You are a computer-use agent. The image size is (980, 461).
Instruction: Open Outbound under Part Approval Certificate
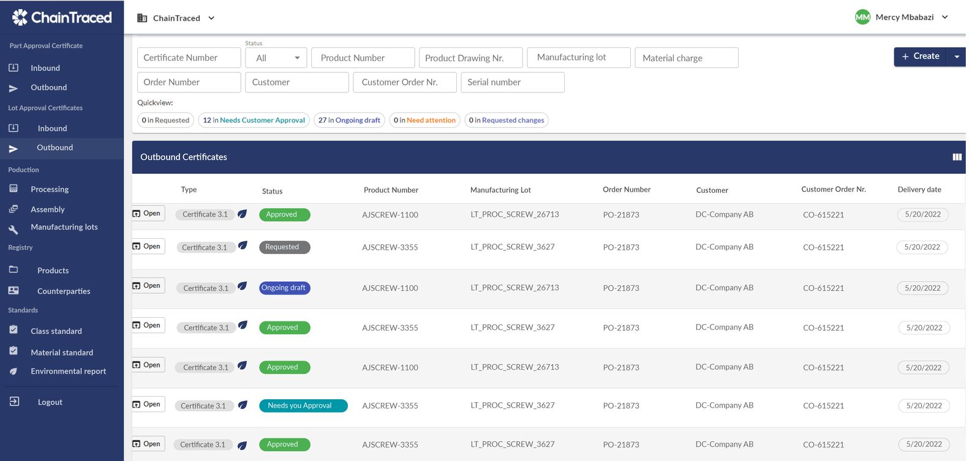tap(49, 88)
